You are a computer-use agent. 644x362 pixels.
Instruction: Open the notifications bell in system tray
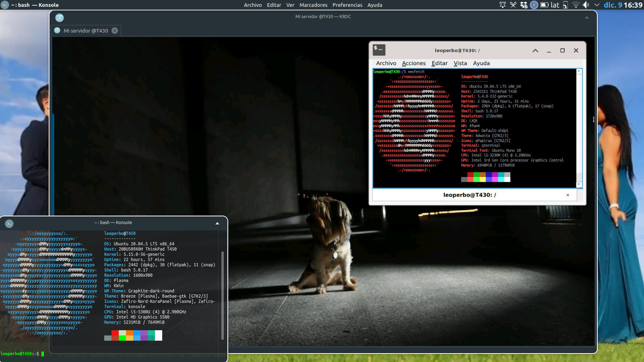tap(503, 5)
